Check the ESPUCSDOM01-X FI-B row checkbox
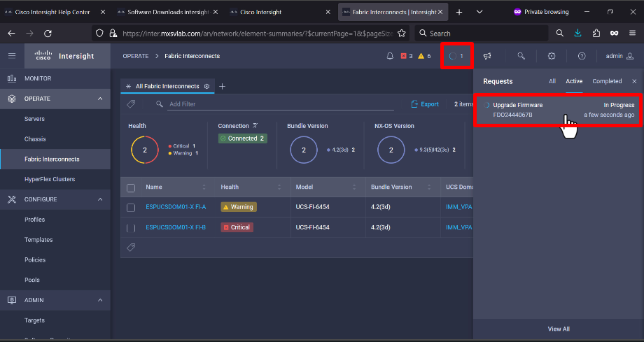Screen dimensions: 644x342 pyautogui.click(x=131, y=228)
